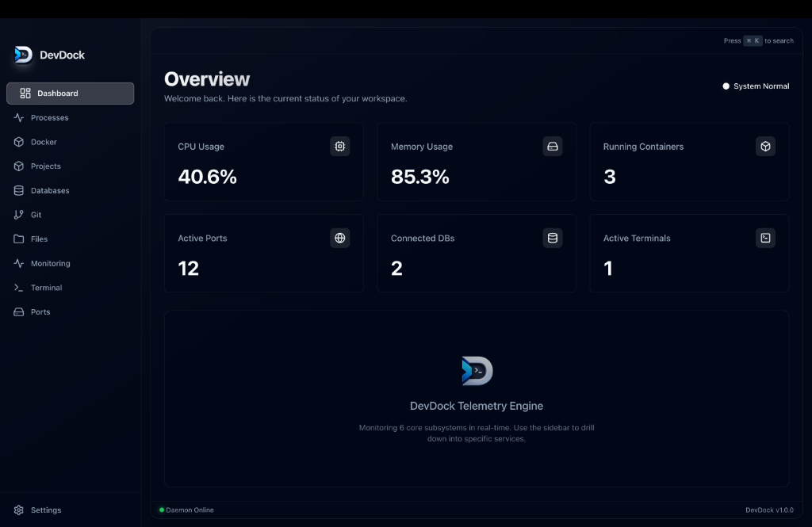Click the 40.6% CPU usage value
Screen dimensions: 812x527
click(x=207, y=177)
